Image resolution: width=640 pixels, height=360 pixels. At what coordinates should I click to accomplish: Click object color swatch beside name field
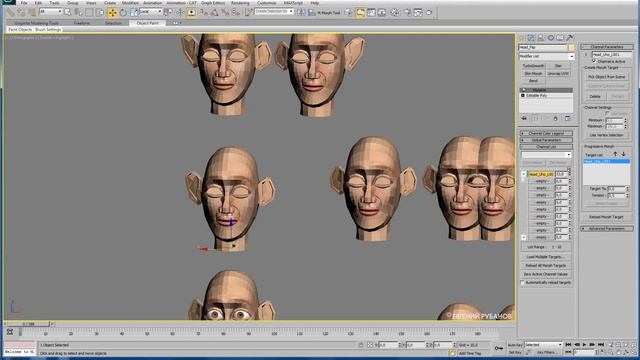point(571,47)
